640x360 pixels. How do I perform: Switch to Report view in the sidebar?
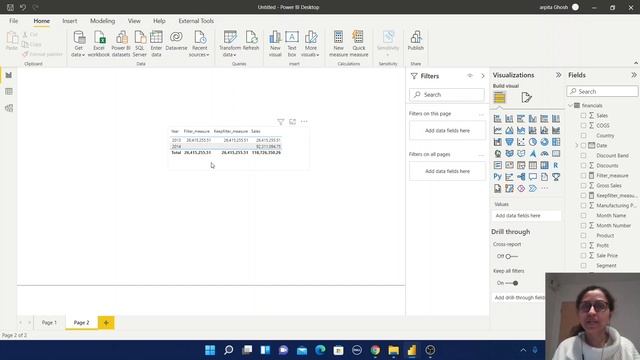click(x=9, y=75)
